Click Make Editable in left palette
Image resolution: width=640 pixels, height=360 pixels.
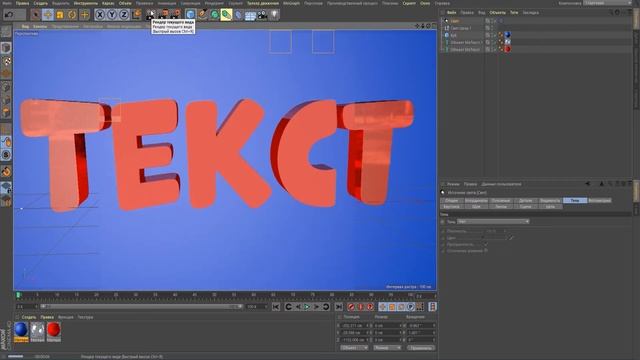click(6, 32)
